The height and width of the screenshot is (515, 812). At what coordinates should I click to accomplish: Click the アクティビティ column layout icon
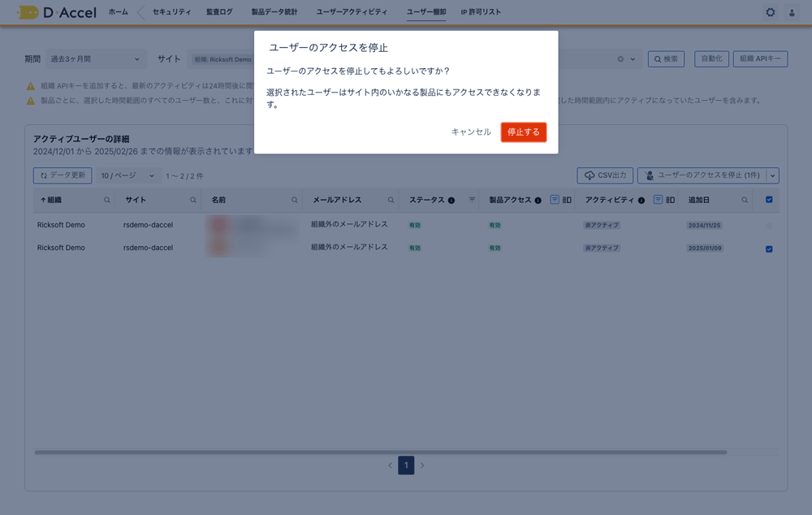coord(670,200)
